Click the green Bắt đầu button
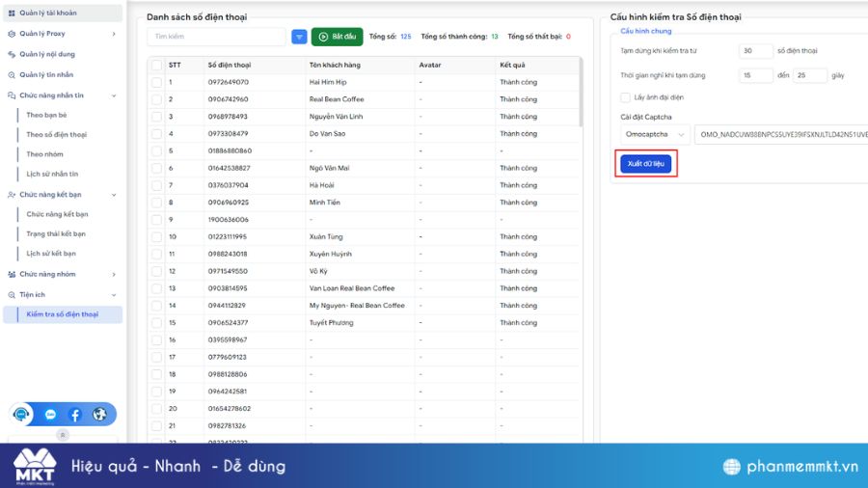868x488 pixels. coord(338,37)
